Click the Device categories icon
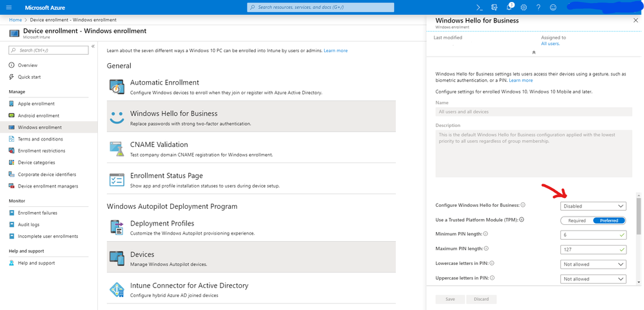The image size is (644, 310). tap(11, 162)
